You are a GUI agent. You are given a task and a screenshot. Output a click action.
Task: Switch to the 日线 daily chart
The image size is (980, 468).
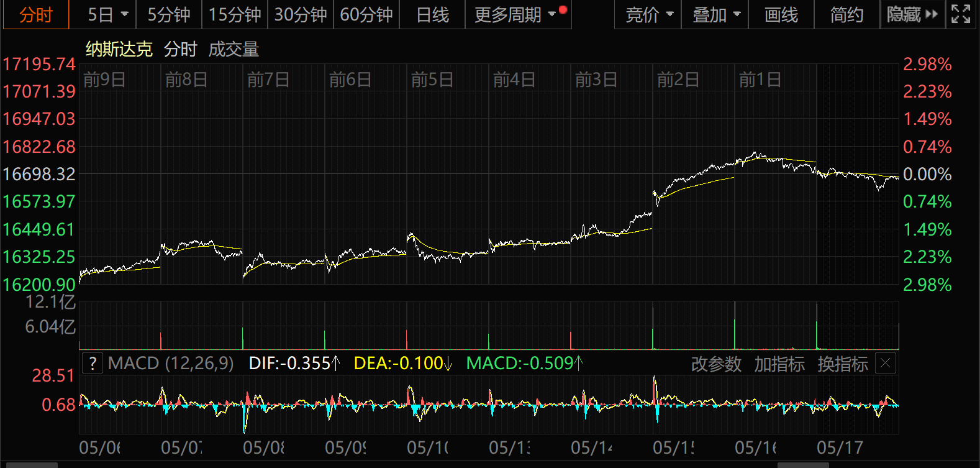(432, 15)
